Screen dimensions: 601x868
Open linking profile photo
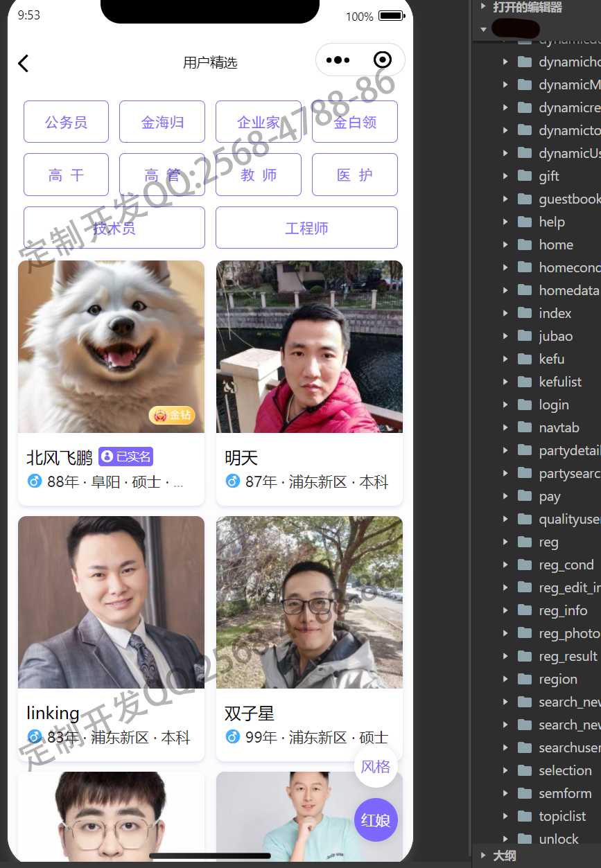(111, 602)
